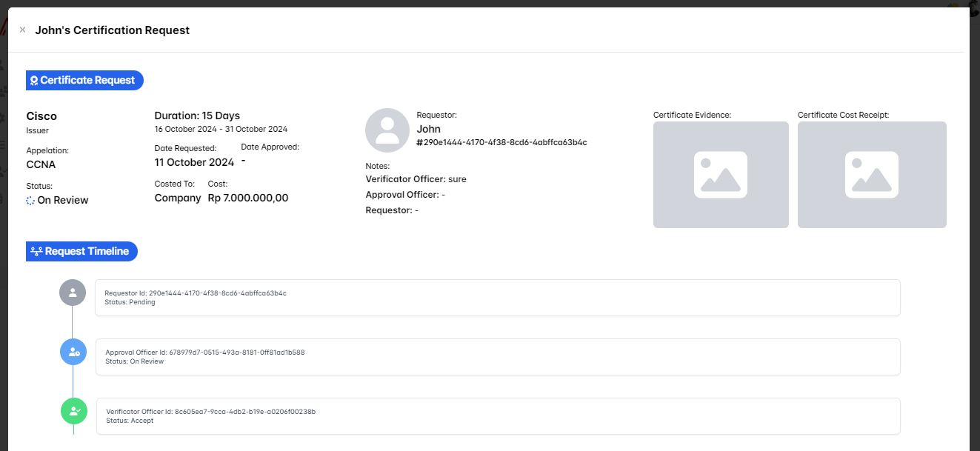This screenshot has width=980, height=451.
Task: Click John's requestor avatar icon
Action: (387, 130)
